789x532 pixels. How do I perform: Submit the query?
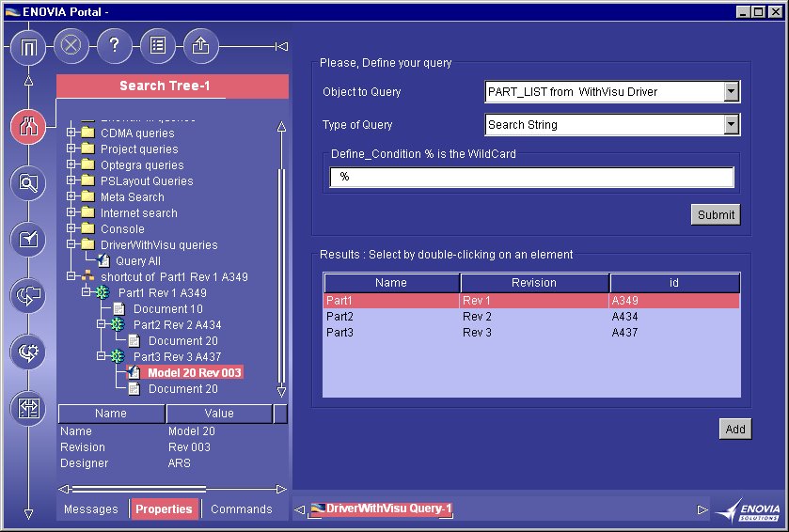[x=716, y=214]
